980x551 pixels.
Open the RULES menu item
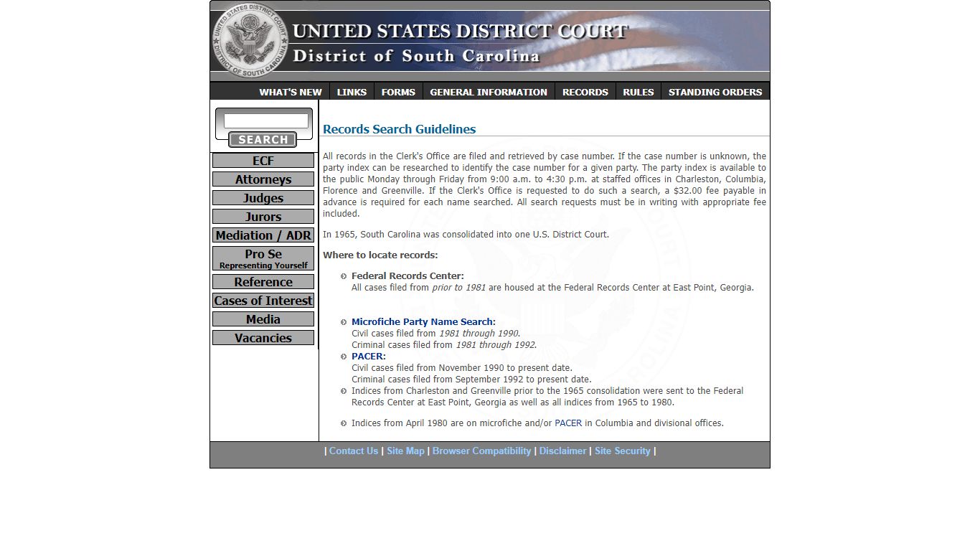(639, 92)
